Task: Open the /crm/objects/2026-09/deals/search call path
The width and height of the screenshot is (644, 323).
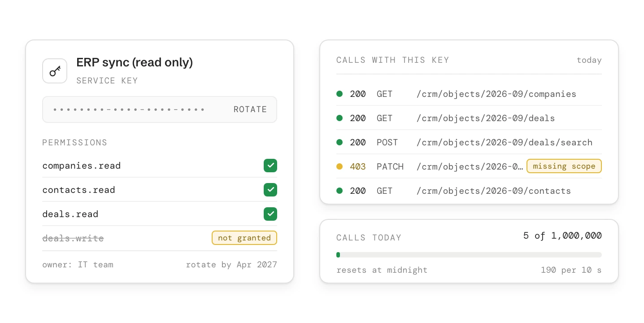Action: pos(505,143)
